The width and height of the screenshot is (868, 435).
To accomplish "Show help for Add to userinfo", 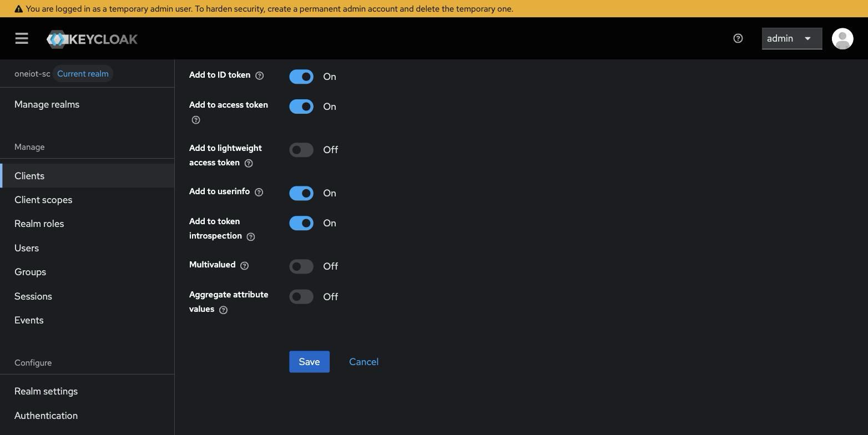I will click(259, 192).
